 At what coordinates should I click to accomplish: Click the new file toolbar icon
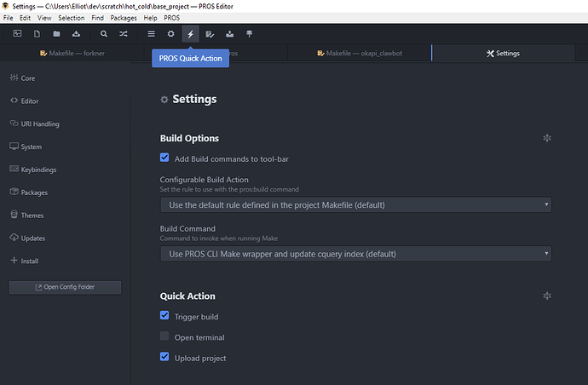(x=37, y=34)
